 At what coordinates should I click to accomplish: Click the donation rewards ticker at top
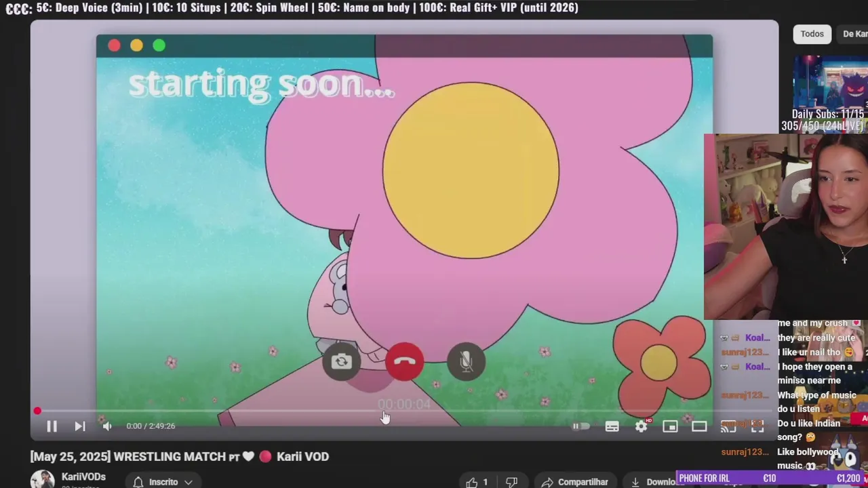pos(292,8)
